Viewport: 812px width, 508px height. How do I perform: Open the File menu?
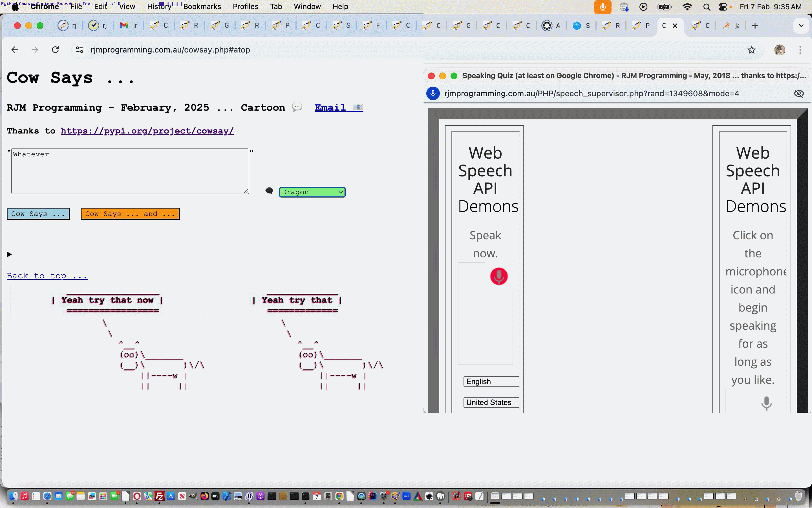pos(76,7)
